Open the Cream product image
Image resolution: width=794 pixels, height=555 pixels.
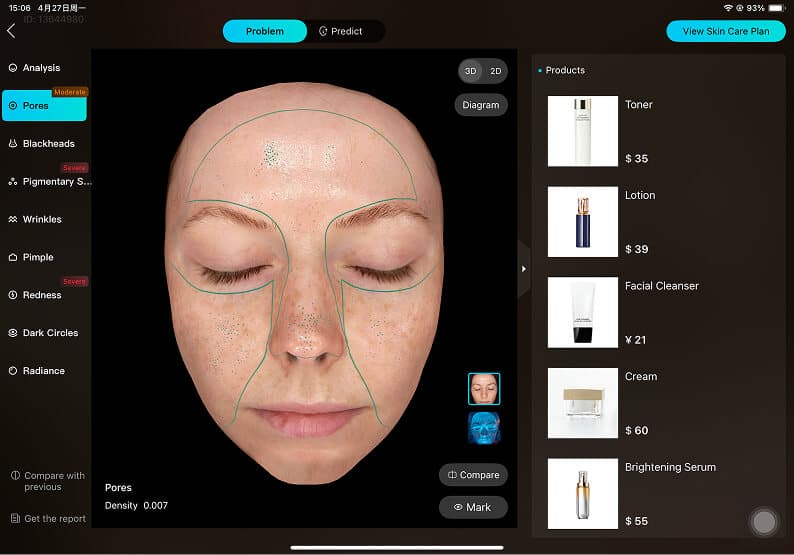(x=583, y=403)
